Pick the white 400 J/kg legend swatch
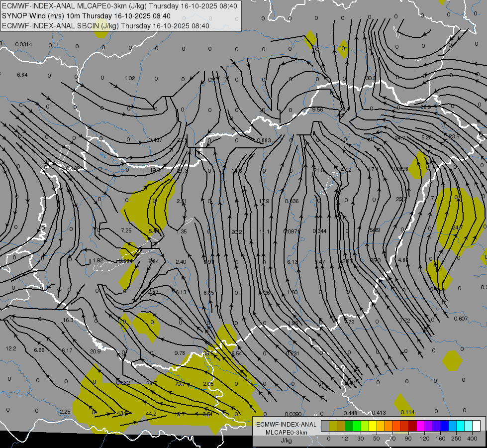The image size is (487, 448). [476, 426]
